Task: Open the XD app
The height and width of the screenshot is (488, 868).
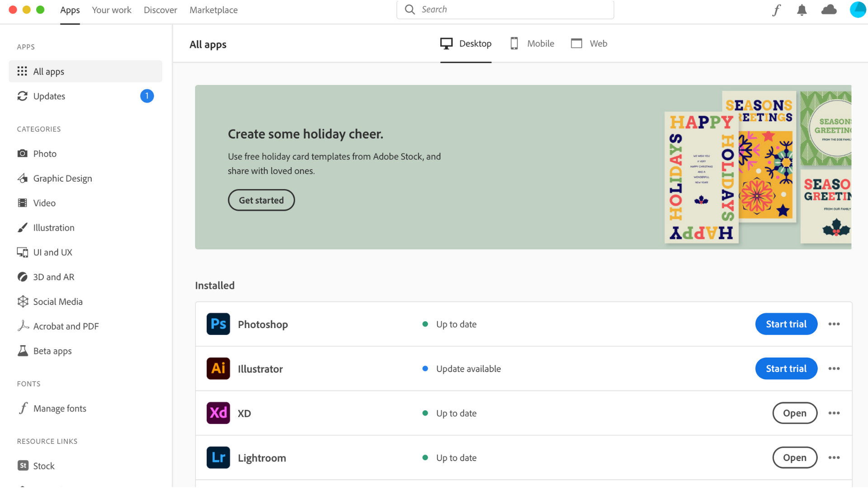Action: pyautogui.click(x=795, y=413)
